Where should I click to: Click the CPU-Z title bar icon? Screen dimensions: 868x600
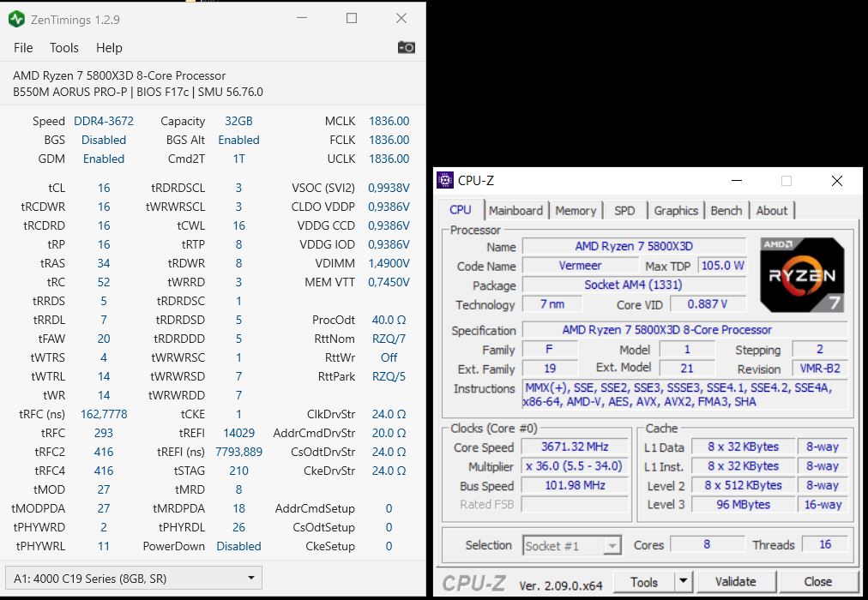[x=445, y=180]
